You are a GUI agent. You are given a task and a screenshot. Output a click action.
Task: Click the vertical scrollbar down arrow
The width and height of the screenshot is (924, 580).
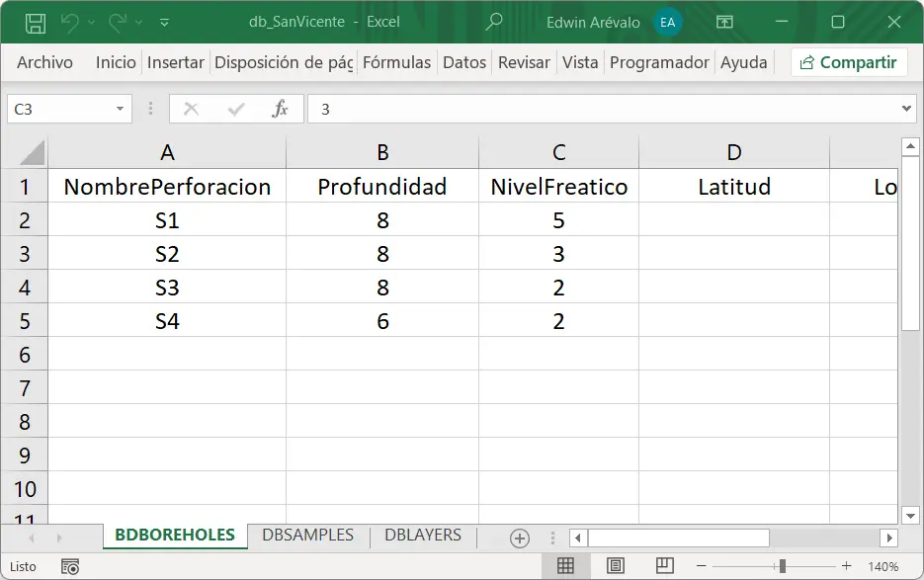(x=910, y=516)
